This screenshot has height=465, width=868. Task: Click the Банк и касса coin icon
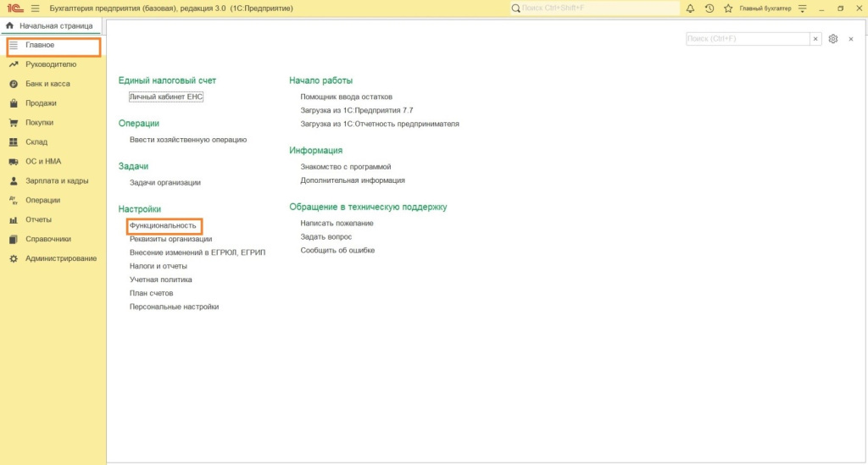point(14,84)
